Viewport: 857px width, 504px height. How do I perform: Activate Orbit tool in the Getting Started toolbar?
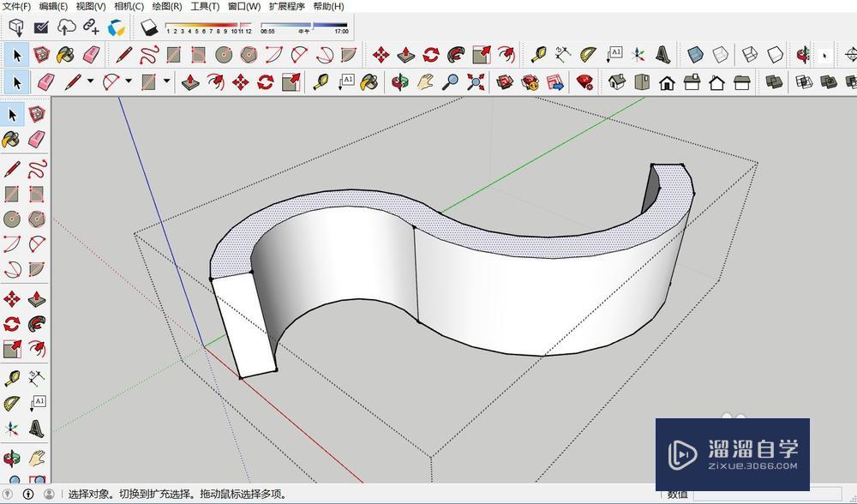[x=400, y=82]
